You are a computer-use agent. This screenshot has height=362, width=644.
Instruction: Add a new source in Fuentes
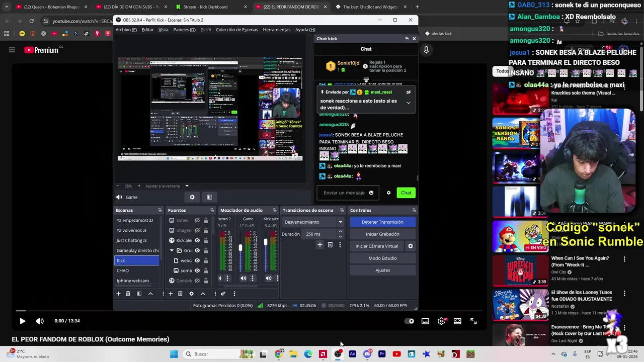(171, 294)
